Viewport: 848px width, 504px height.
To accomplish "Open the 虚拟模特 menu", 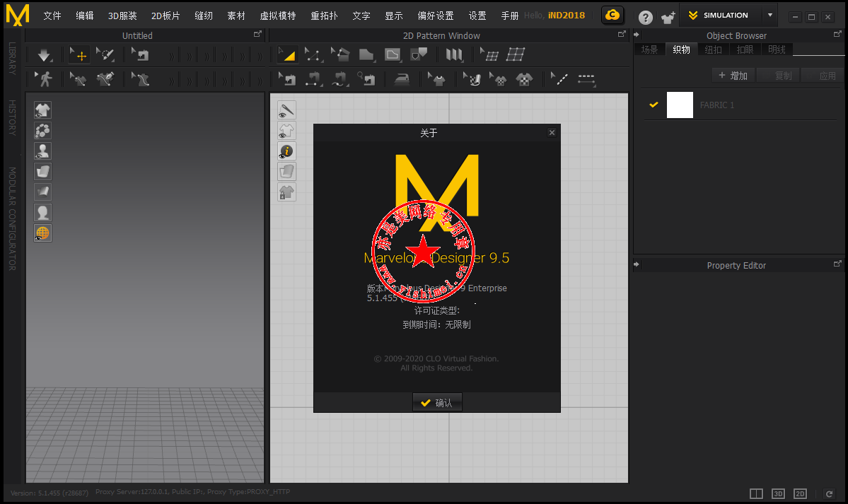I will (x=278, y=16).
